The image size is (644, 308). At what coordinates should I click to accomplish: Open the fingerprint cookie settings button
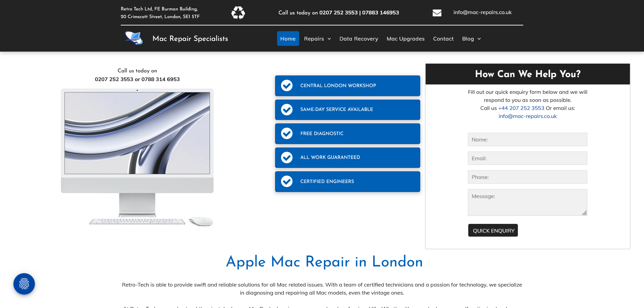pos(24,284)
